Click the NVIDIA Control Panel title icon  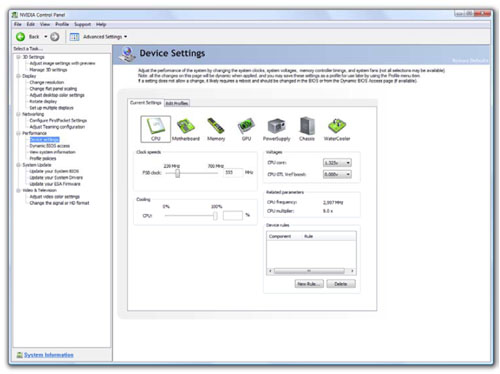pos(15,15)
